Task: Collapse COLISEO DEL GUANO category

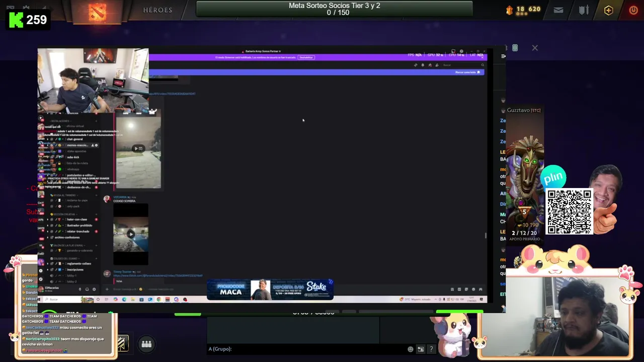Action: [x=64, y=258]
